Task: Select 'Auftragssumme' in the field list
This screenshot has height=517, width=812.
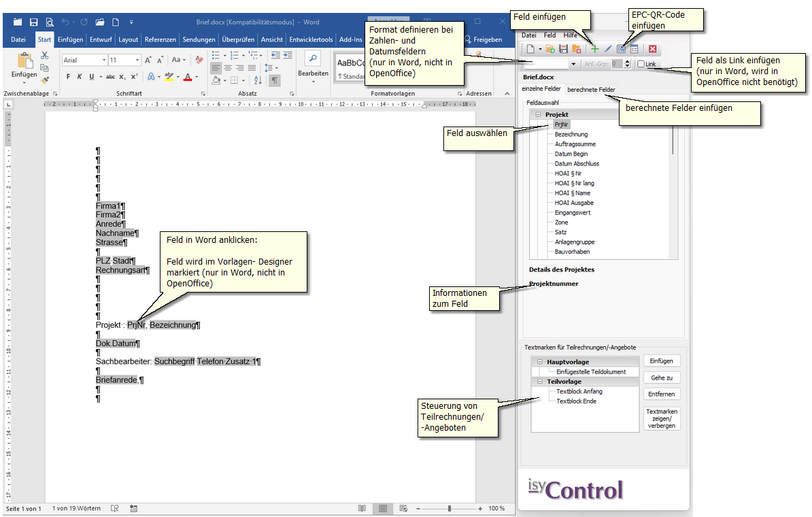Action: [x=575, y=144]
